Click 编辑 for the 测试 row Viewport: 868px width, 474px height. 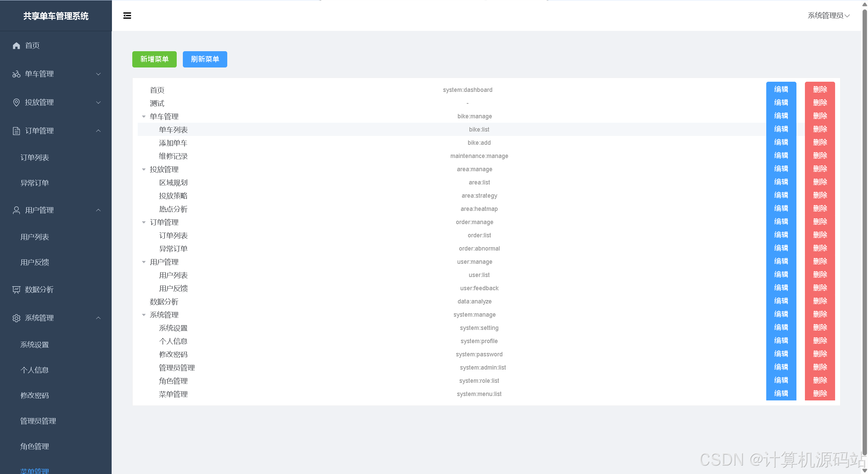[x=781, y=103]
